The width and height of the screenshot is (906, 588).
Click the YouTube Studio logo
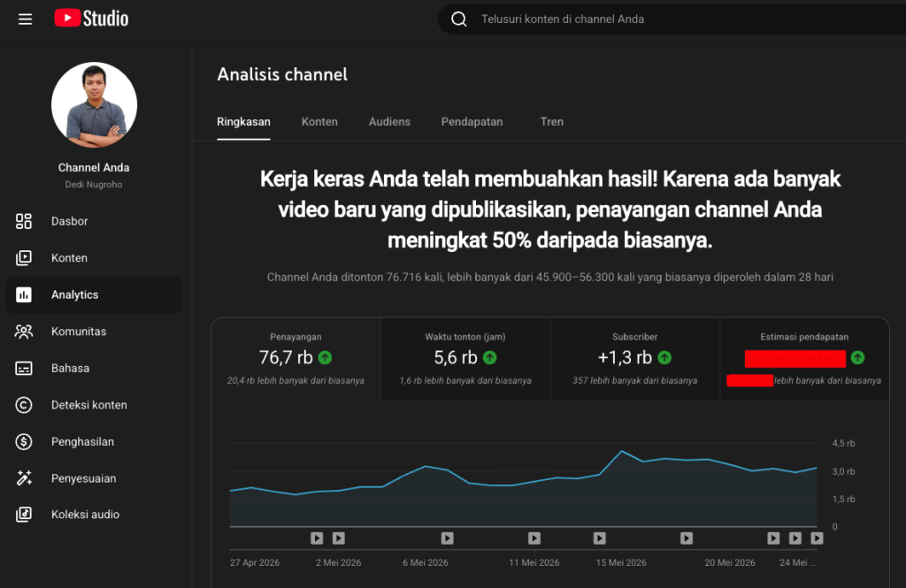91,19
